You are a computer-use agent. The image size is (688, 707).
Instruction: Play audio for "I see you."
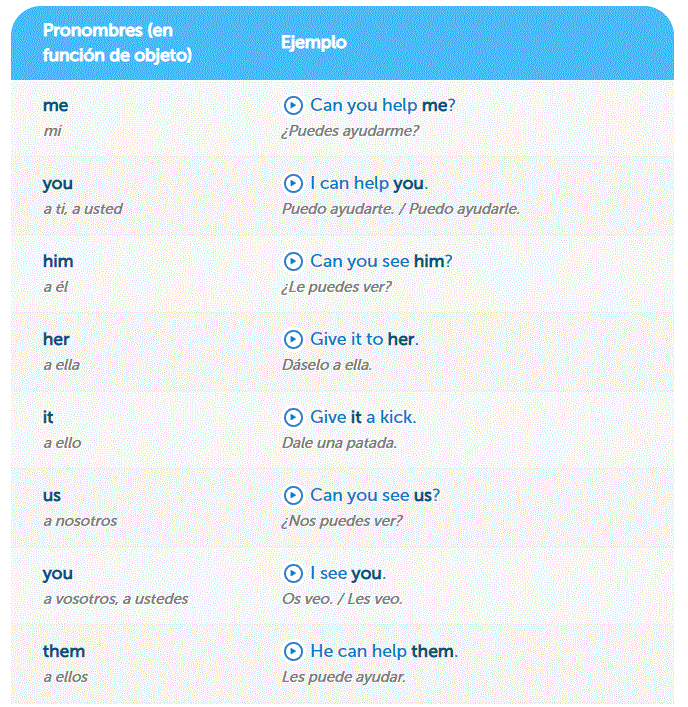293,573
